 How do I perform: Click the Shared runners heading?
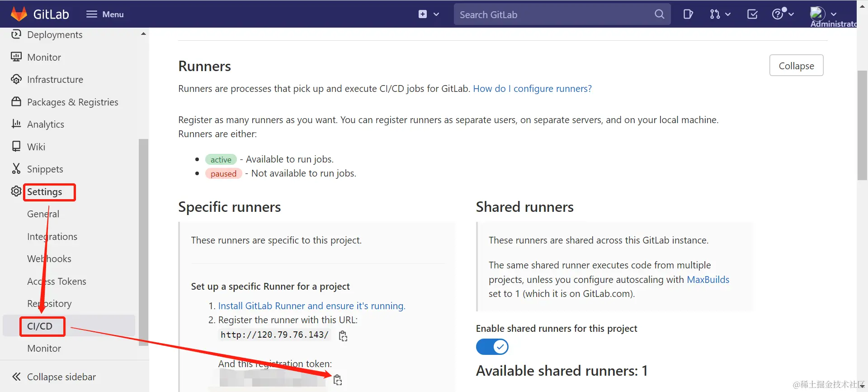pos(524,207)
